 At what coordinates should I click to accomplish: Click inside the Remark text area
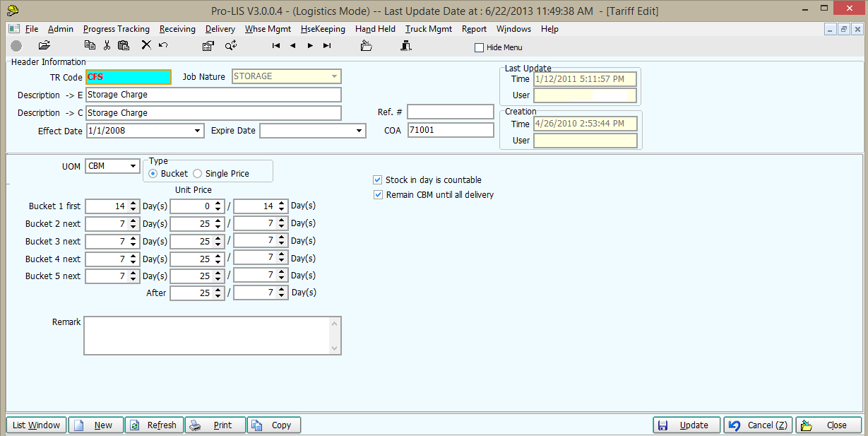point(206,336)
